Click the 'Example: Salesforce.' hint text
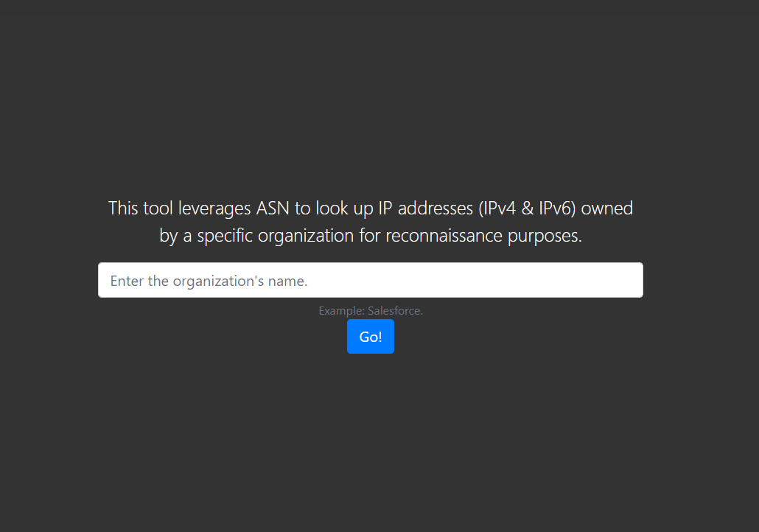759x532 pixels. click(x=371, y=311)
